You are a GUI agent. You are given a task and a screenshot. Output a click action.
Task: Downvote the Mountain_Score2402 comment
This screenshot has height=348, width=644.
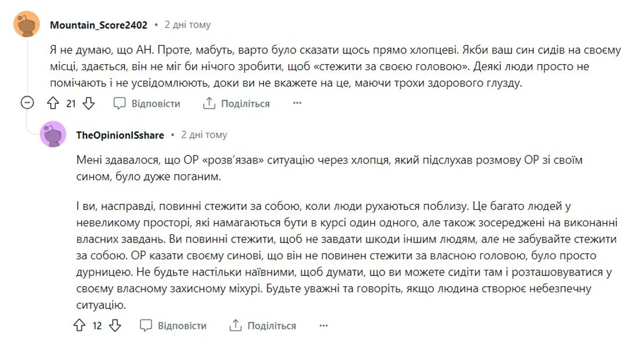pyautogui.click(x=88, y=104)
